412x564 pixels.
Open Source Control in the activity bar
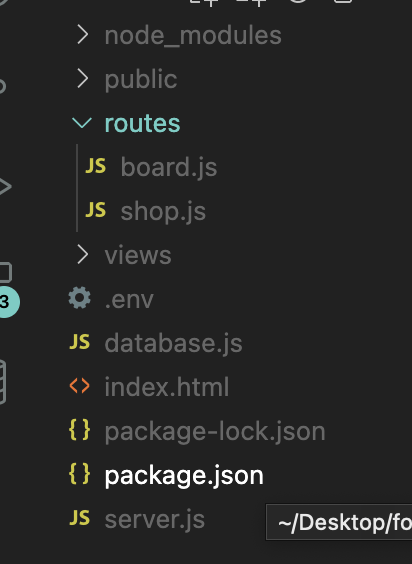(x=2, y=86)
